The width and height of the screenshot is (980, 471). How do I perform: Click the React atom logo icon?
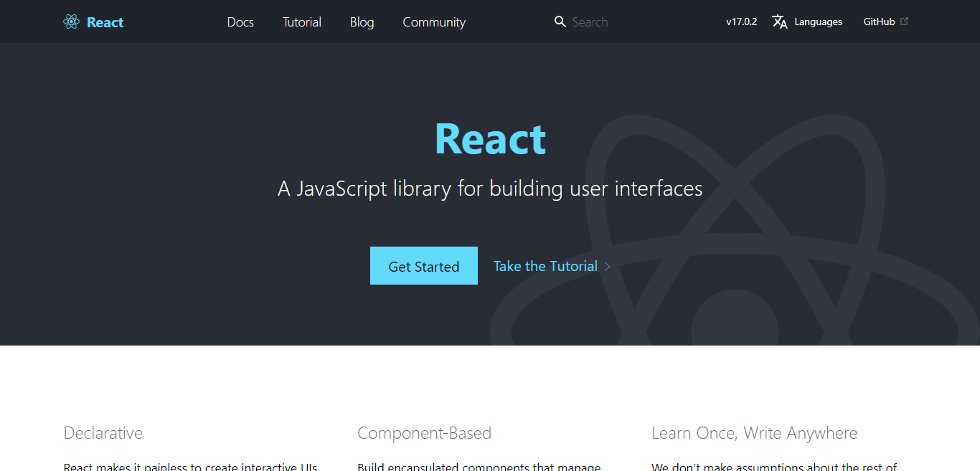tap(71, 22)
